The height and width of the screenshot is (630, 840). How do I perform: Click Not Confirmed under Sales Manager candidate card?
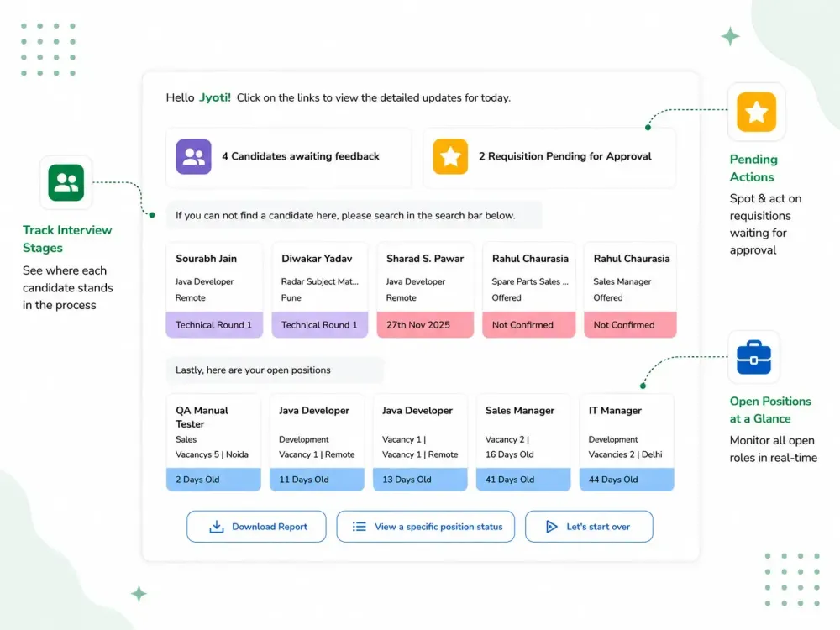pyautogui.click(x=631, y=324)
